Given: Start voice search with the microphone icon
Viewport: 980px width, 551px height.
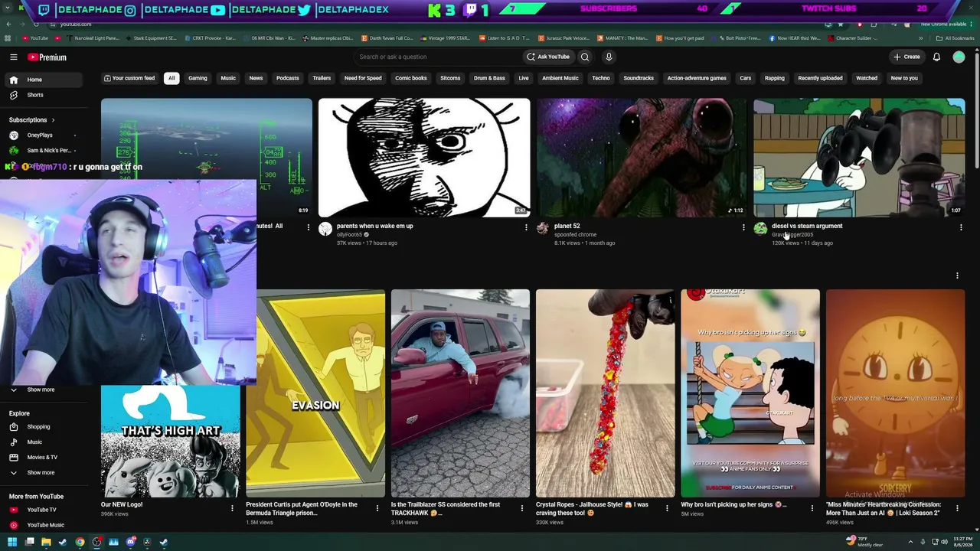Looking at the screenshot, I should pos(609,57).
